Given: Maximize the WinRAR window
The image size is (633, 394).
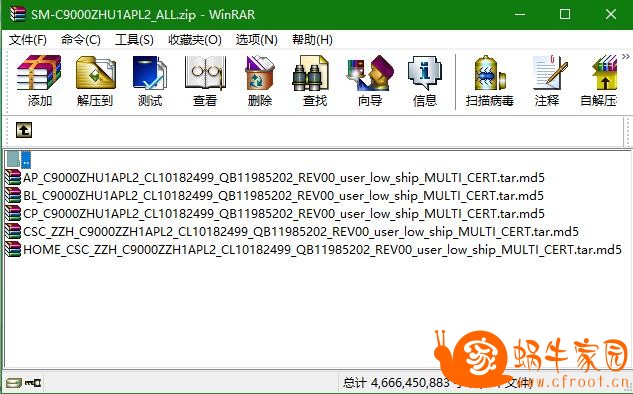Looking at the screenshot, I should click(x=565, y=14).
